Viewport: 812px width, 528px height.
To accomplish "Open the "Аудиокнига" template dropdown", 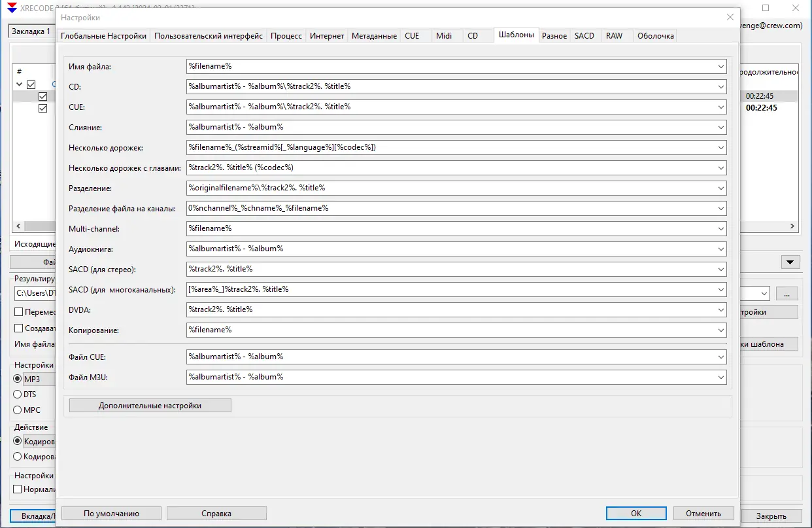I will click(x=720, y=249).
